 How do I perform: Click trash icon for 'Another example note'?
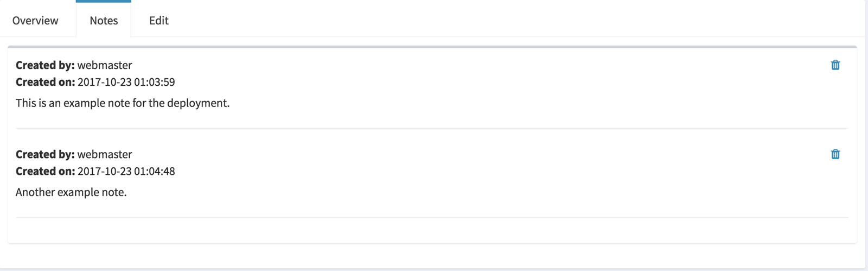(x=835, y=154)
